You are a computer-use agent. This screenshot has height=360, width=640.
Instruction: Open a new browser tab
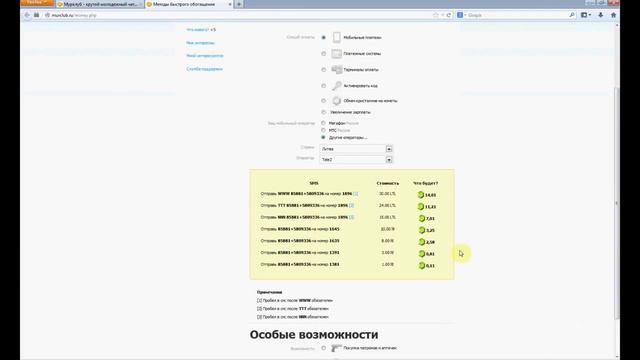(x=239, y=4)
